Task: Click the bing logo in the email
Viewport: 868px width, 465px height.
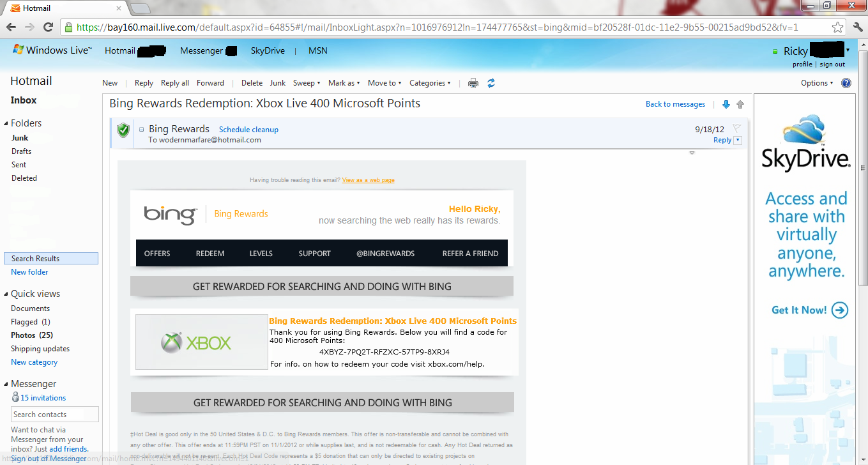Action: tap(169, 215)
